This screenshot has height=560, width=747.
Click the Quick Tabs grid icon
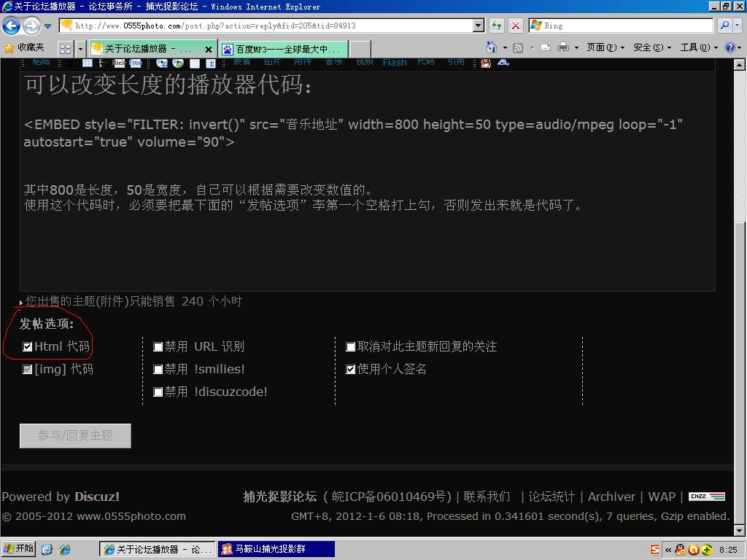(66, 49)
